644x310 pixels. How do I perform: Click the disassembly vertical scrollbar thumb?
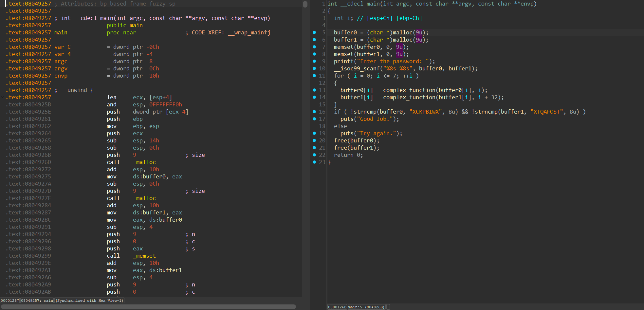(305, 4)
